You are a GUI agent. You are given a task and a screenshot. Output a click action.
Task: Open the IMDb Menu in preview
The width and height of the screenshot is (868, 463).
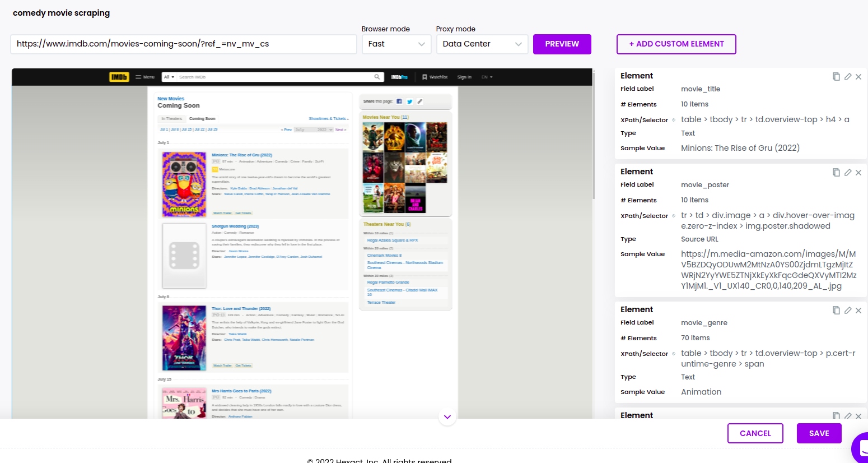[145, 77]
